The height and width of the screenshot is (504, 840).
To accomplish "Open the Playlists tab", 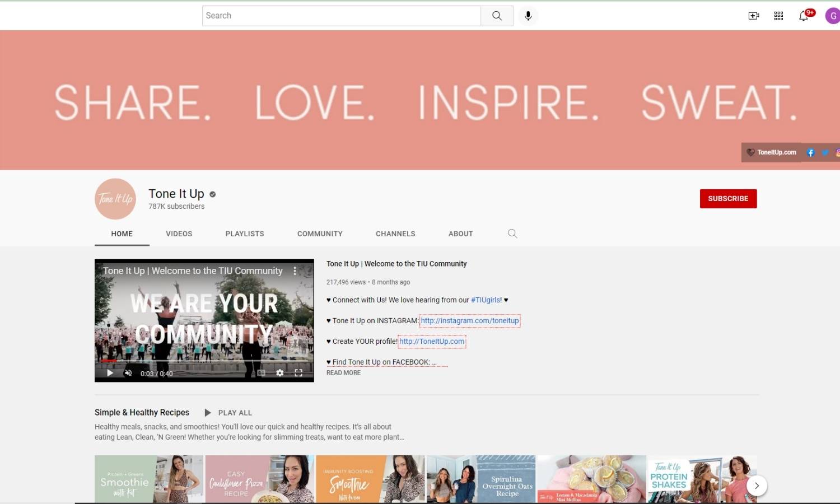I will point(245,234).
